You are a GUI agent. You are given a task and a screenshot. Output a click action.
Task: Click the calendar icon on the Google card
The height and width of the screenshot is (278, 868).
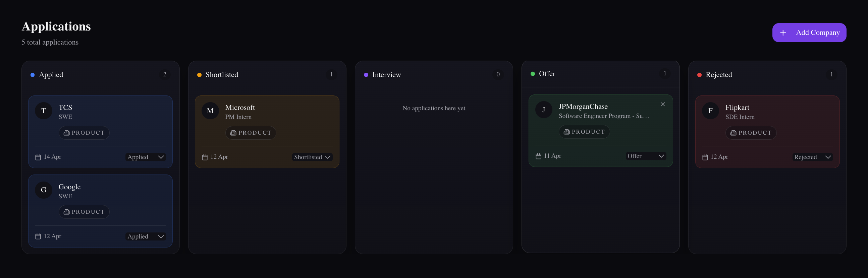(38, 236)
